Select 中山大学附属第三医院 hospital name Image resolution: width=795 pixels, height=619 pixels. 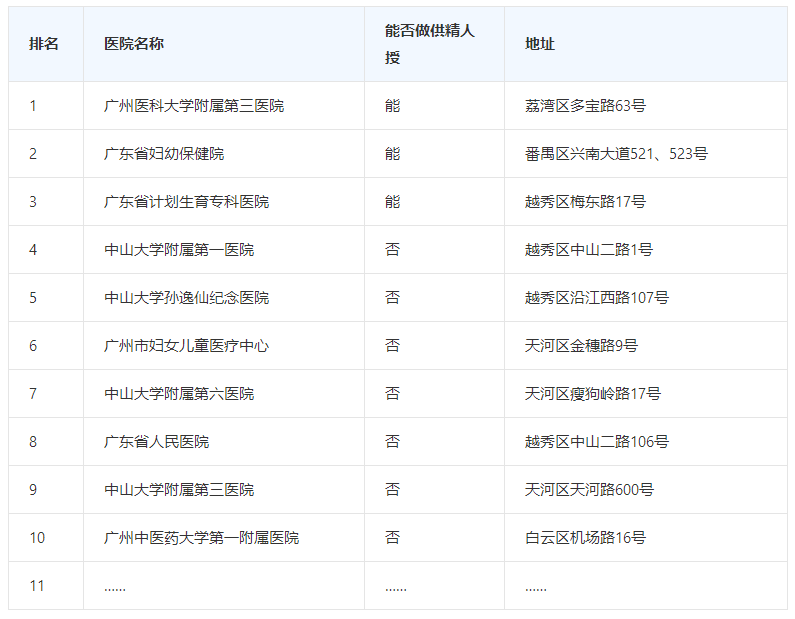pyautogui.click(x=179, y=490)
